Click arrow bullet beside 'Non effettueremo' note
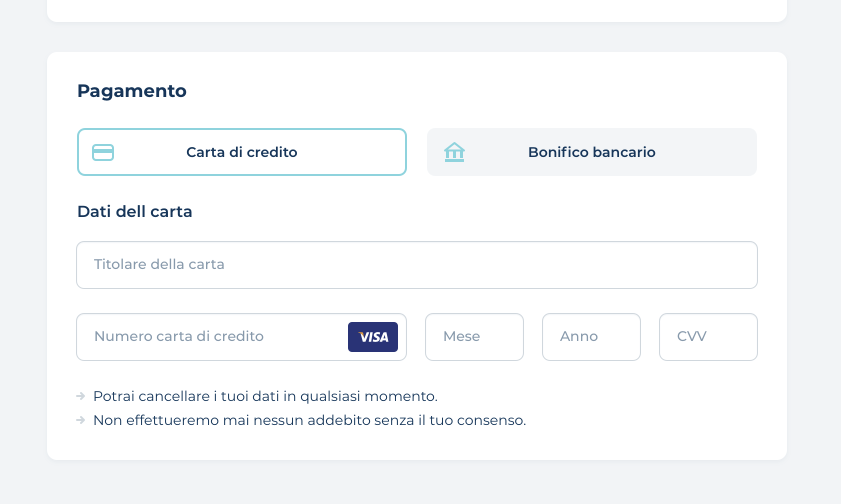The image size is (841, 504). point(80,420)
